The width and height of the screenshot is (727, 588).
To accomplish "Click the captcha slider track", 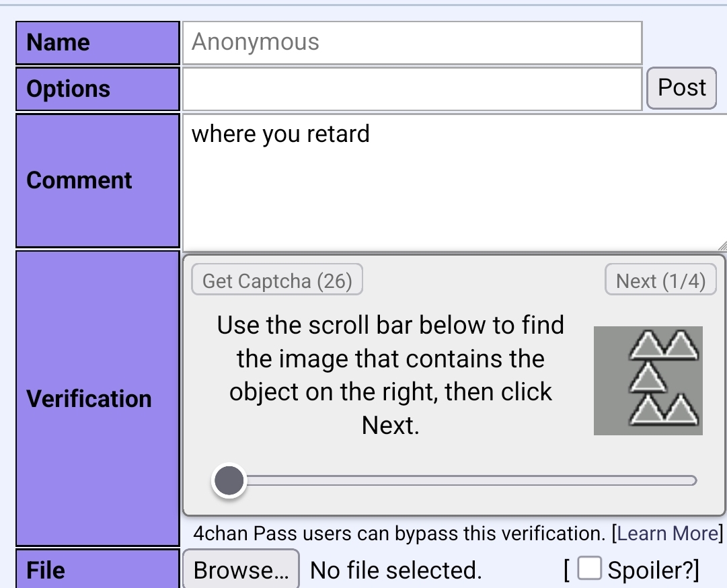I will tap(455, 480).
